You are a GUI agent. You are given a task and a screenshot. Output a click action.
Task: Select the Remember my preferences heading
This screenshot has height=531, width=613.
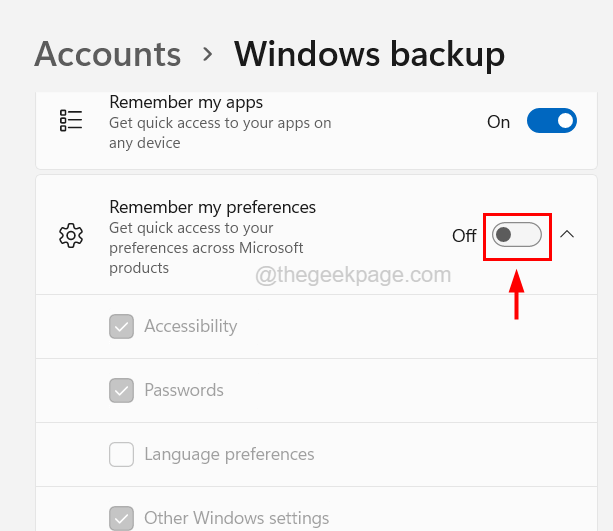212,208
